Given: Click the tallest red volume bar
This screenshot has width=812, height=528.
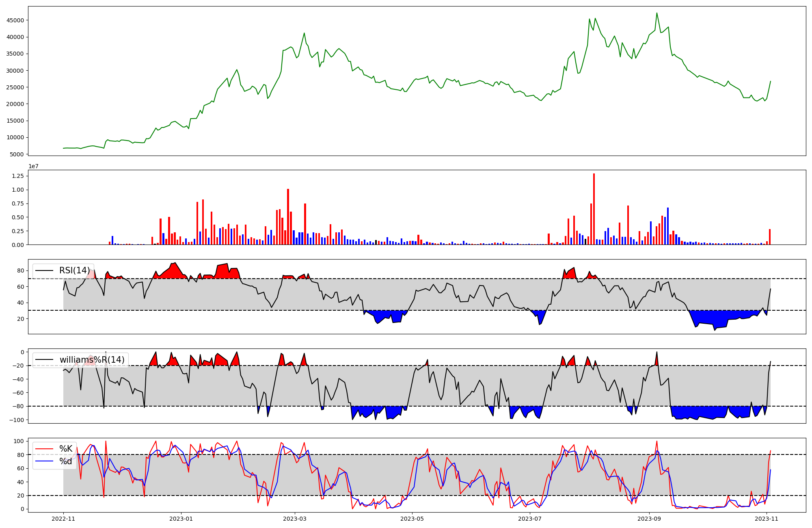Looking at the screenshot, I should (x=594, y=209).
